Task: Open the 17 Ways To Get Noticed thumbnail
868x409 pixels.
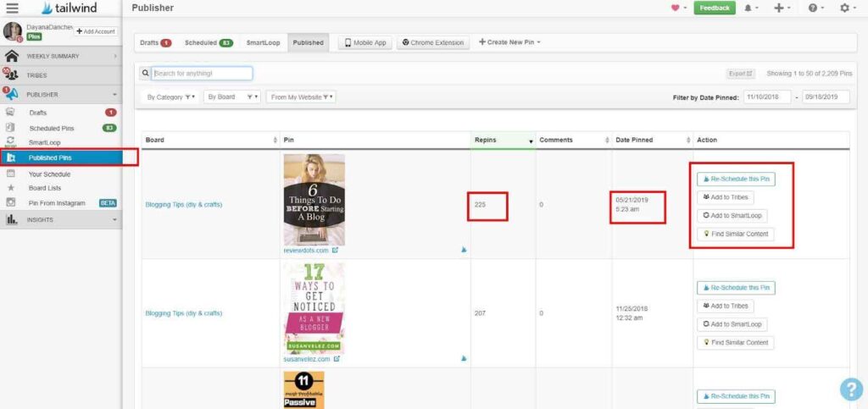Action: click(314, 308)
